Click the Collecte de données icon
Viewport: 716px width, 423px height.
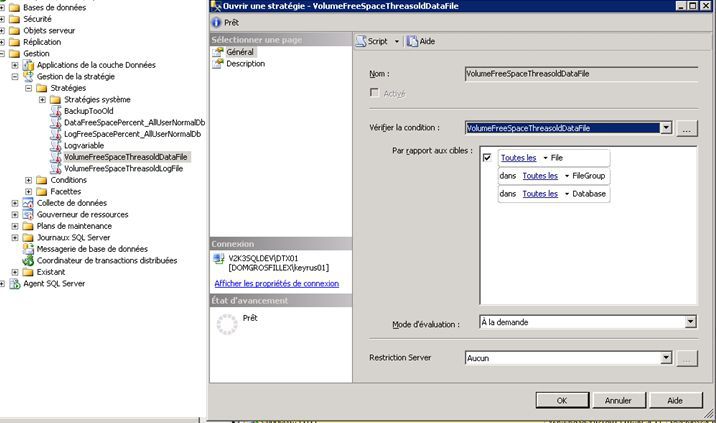click(x=28, y=203)
